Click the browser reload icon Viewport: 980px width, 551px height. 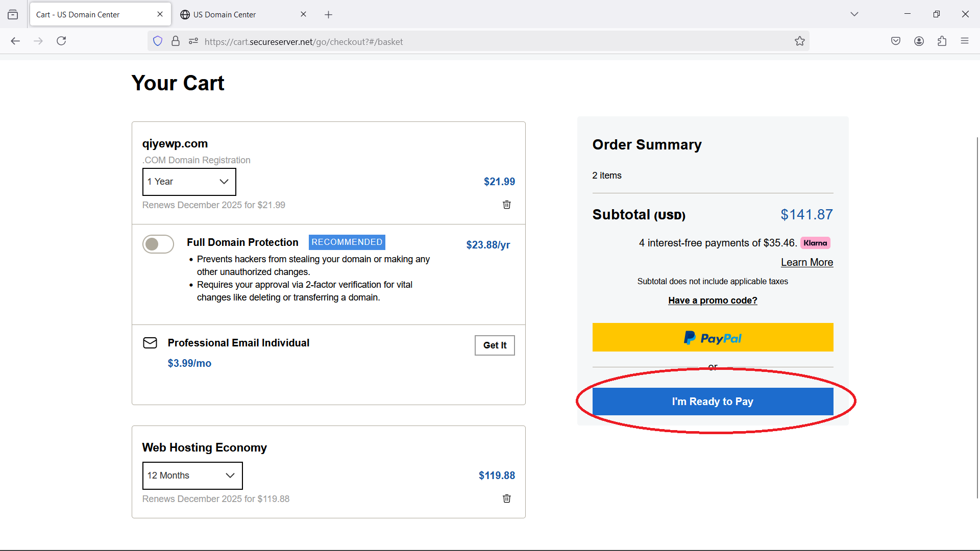[61, 41]
